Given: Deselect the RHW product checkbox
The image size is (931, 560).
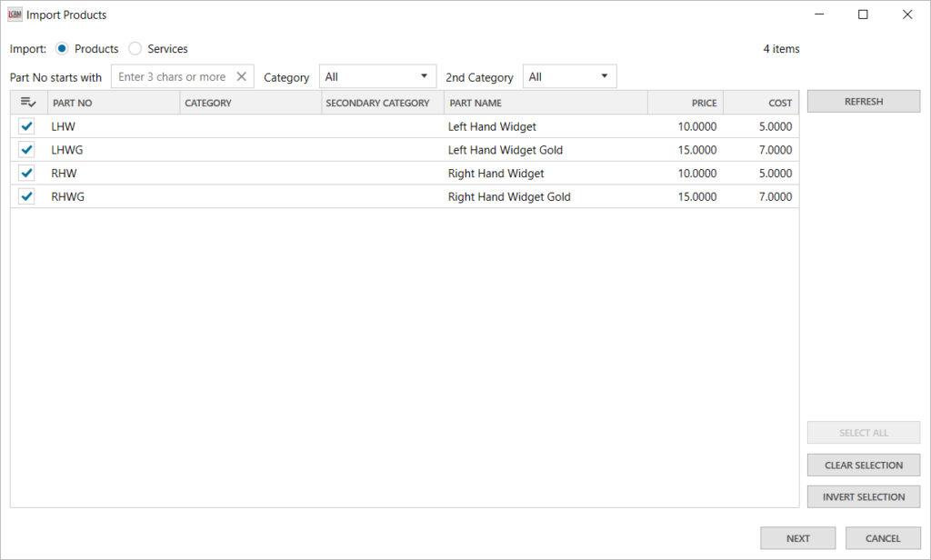Looking at the screenshot, I should [27, 174].
